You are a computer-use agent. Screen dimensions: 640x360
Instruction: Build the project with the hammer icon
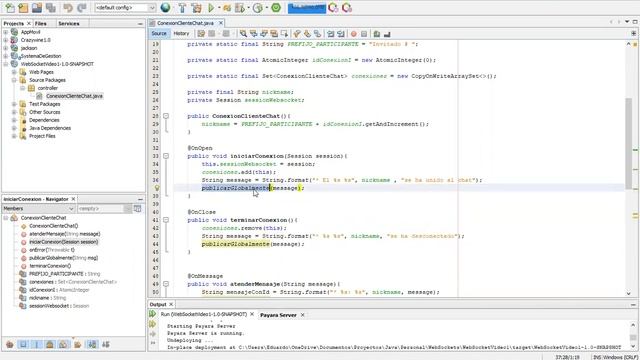coord(182,8)
